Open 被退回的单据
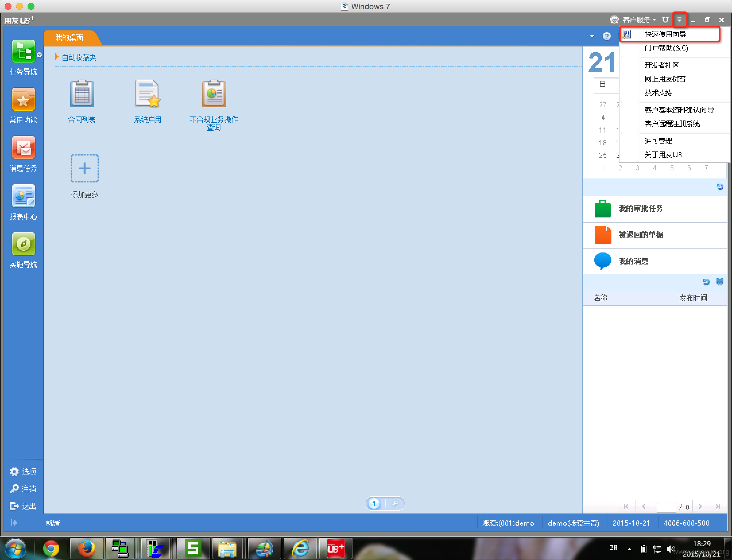The width and height of the screenshot is (732, 560). click(655, 235)
